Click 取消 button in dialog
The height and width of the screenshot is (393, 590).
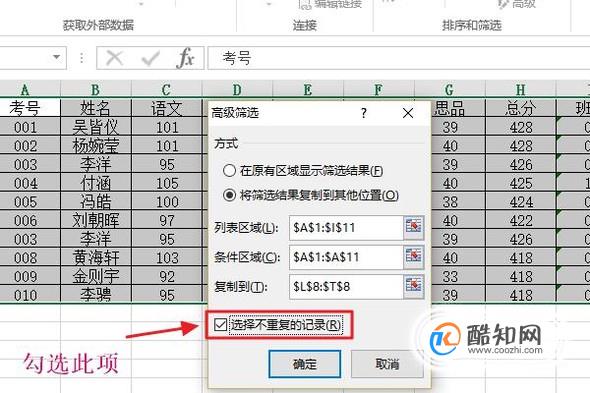[387, 364]
